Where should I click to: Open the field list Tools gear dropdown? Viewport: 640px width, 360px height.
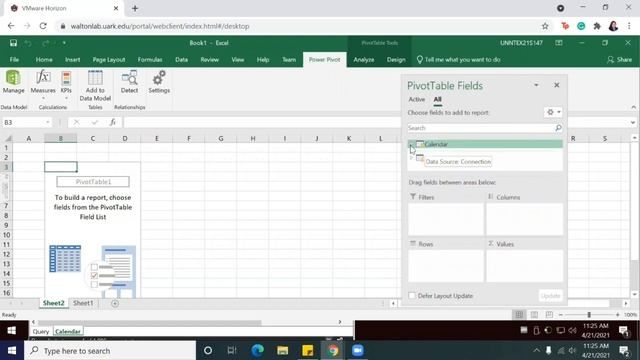553,112
